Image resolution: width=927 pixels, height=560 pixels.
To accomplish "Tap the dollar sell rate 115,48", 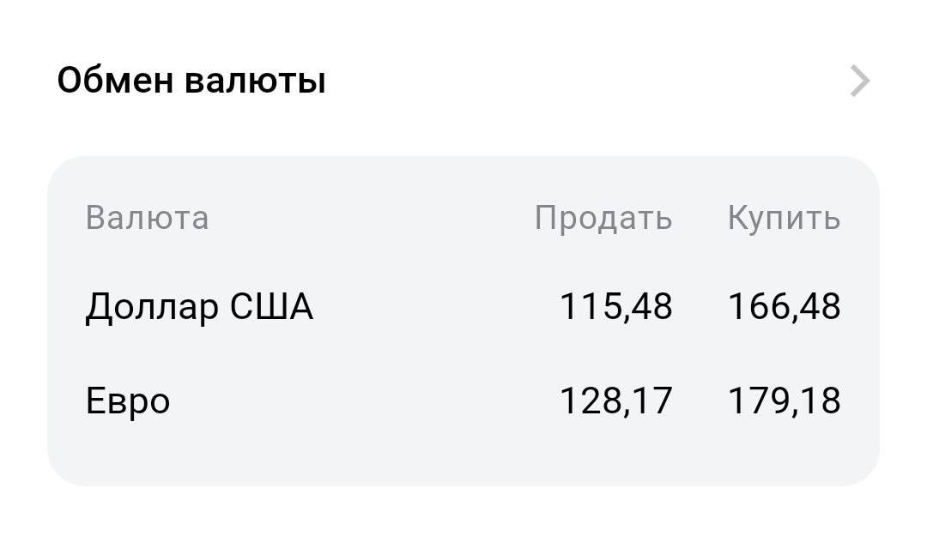I will tap(615, 307).
